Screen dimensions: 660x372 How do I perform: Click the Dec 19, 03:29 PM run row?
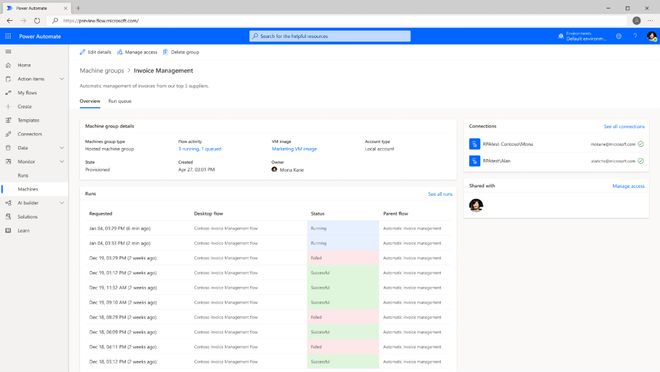[268, 258]
